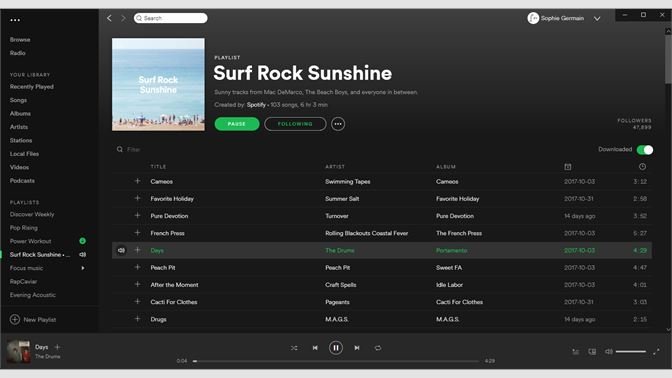Seek in the song progress bar

coord(336,361)
